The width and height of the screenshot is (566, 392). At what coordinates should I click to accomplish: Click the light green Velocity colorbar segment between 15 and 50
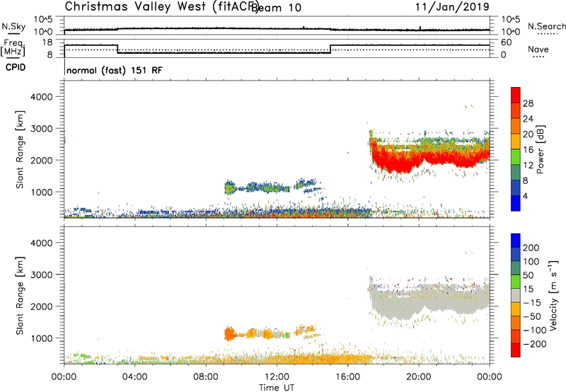516,282
